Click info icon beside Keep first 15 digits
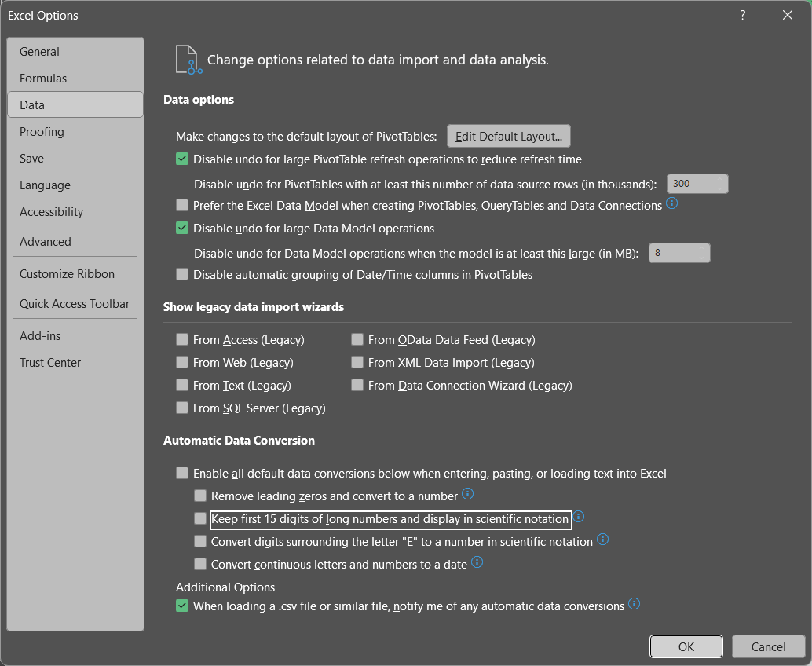 point(579,516)
